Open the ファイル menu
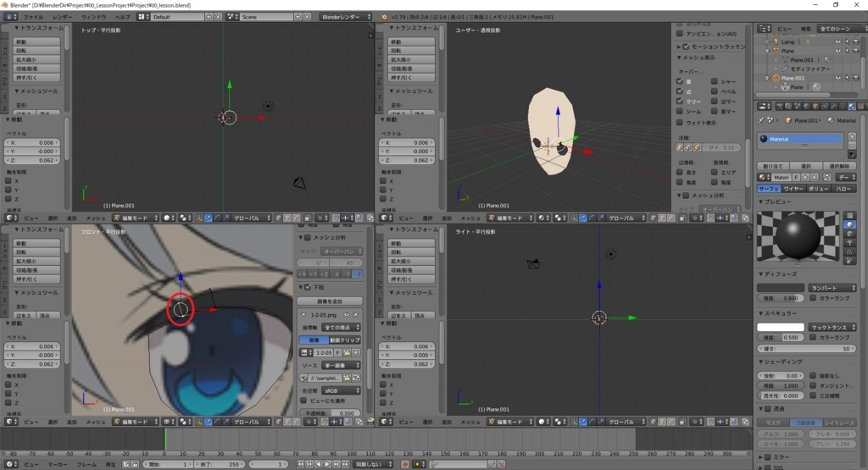 click(x=33, y=17)
